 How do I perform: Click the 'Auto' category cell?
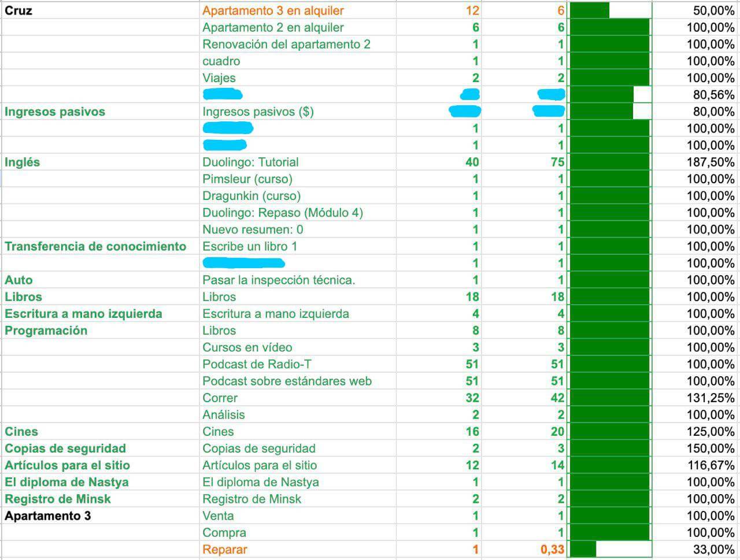pos(100,280)
